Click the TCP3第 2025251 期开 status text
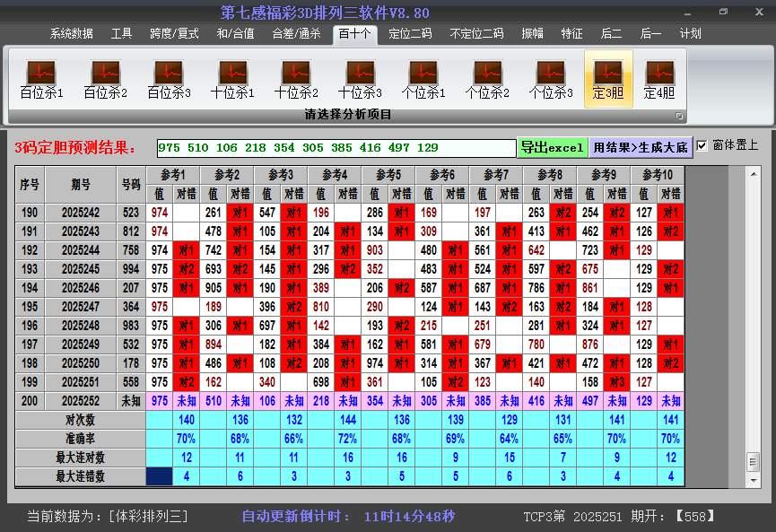 pos(619,517)
